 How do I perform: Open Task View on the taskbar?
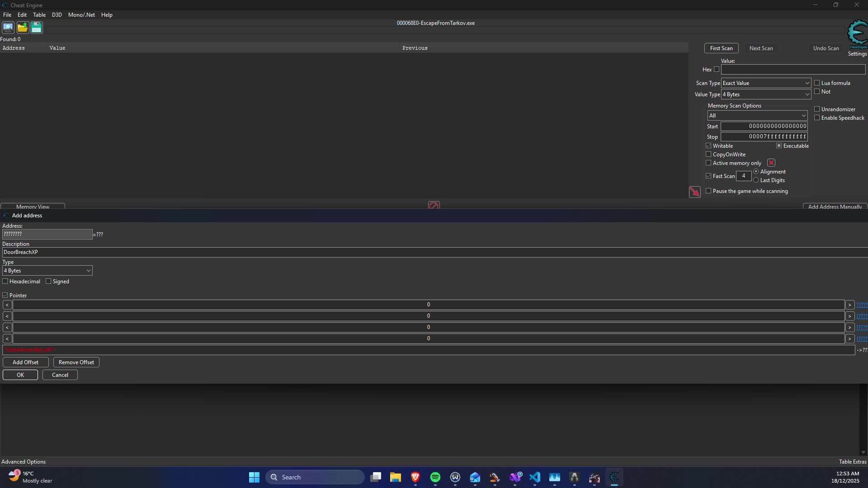376,477
